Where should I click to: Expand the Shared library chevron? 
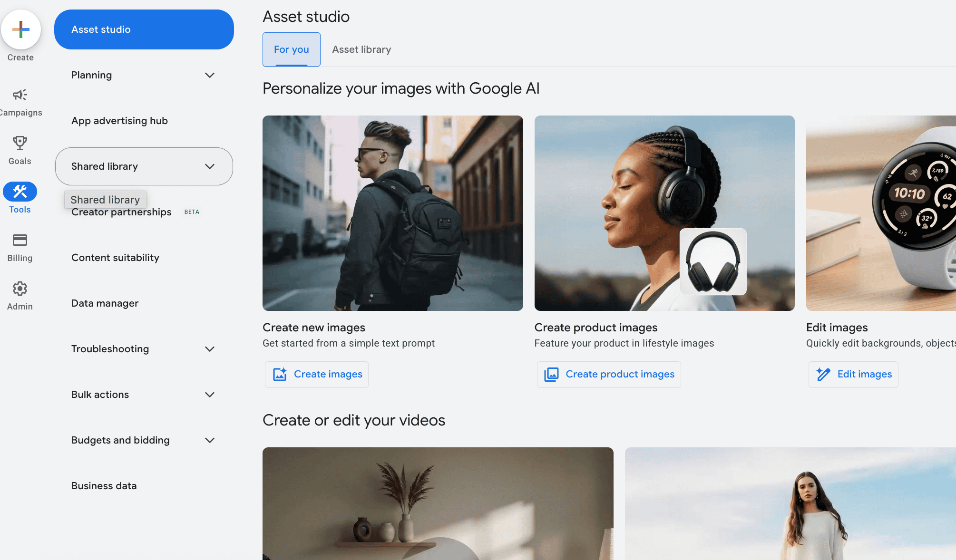coord(210,166)
